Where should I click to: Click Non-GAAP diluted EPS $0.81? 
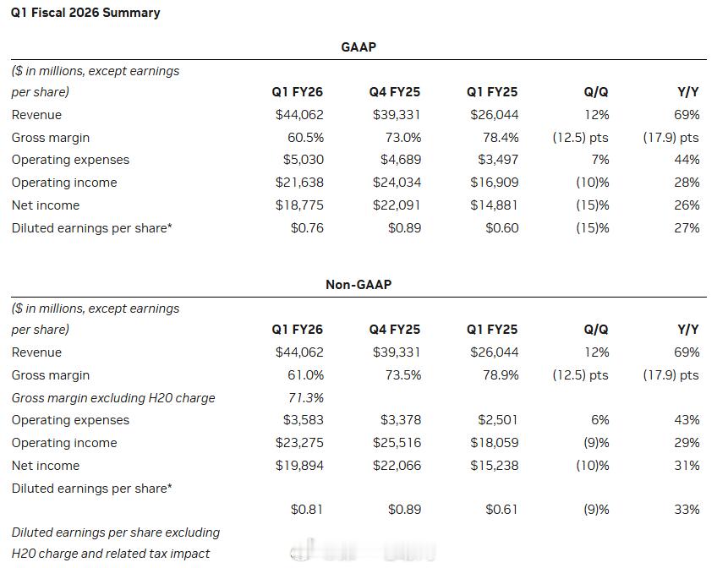click(x=307, y=510)
